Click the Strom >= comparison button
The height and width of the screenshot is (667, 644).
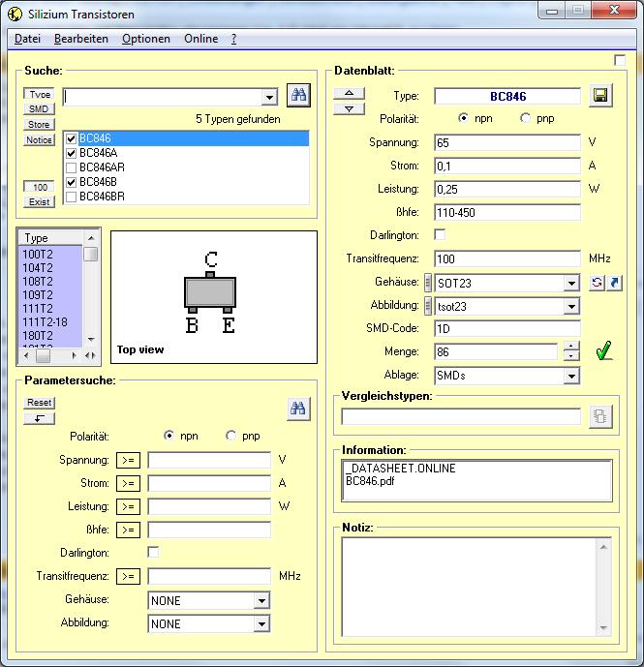pyautogui.click(x=128, y=484)
